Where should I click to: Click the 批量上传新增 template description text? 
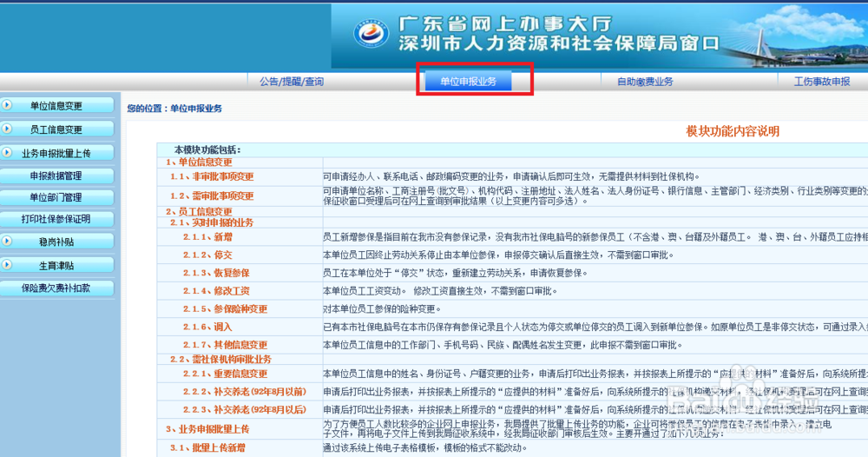tap(425, 447)
